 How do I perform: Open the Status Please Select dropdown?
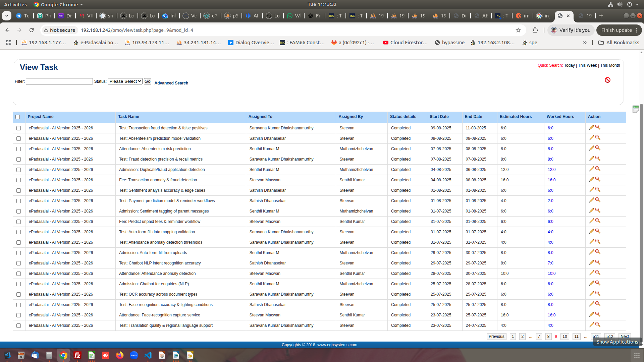(x=125, y=81)
